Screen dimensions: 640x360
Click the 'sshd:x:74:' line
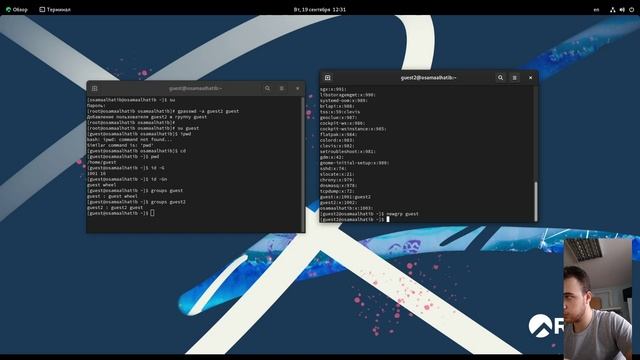pos(333,169)
